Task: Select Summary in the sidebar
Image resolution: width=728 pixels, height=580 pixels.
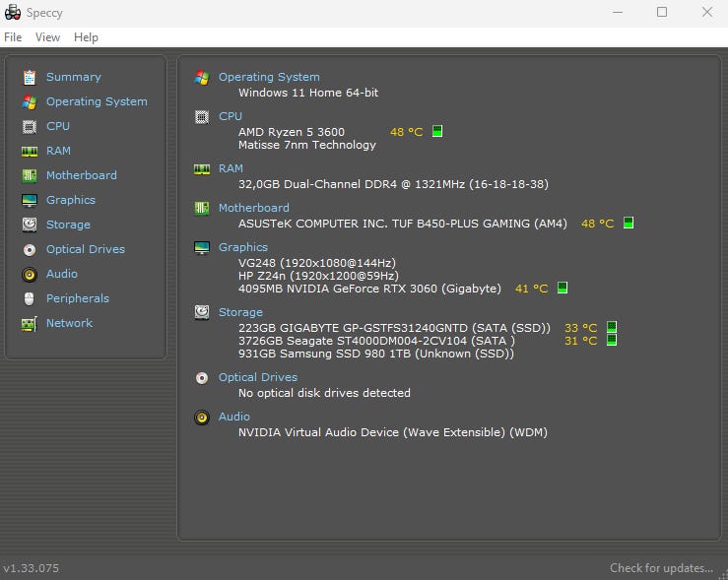Action: [73, 77]
